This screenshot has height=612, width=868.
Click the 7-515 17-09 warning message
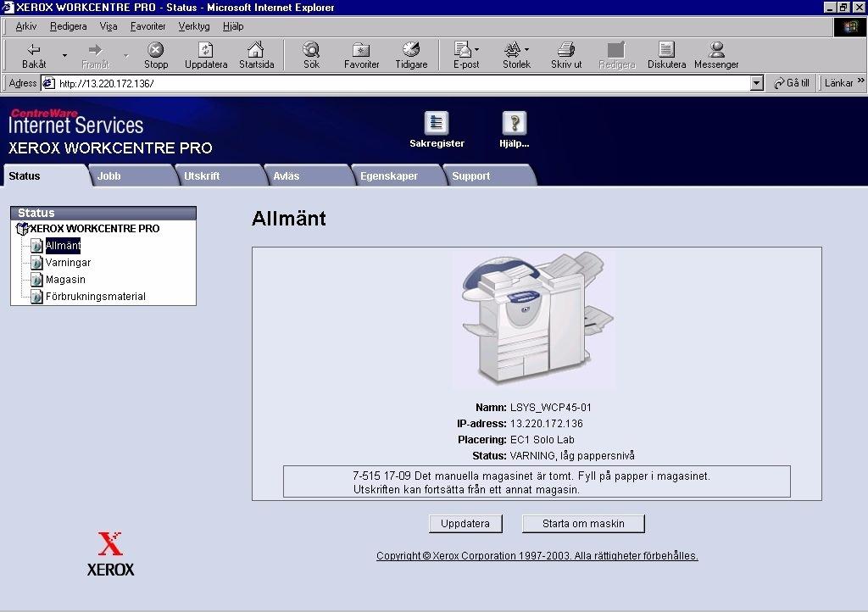(x=537, y=482)
